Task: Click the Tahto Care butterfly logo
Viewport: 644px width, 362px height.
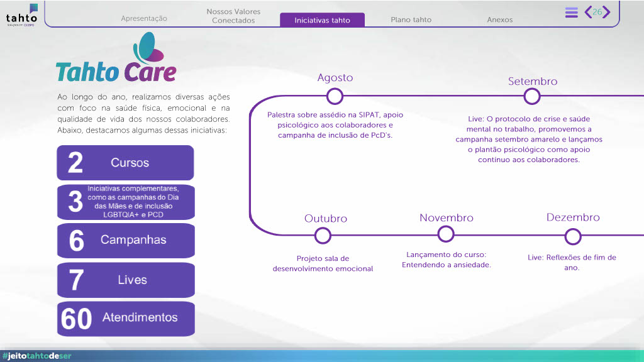Action: pos(116,58)
